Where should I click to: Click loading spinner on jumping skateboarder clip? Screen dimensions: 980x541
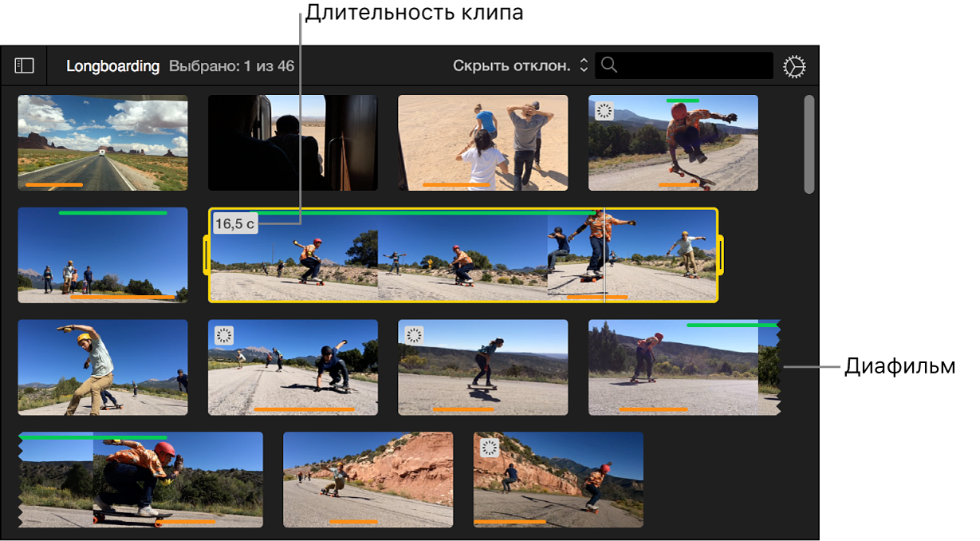pos(604,112)
